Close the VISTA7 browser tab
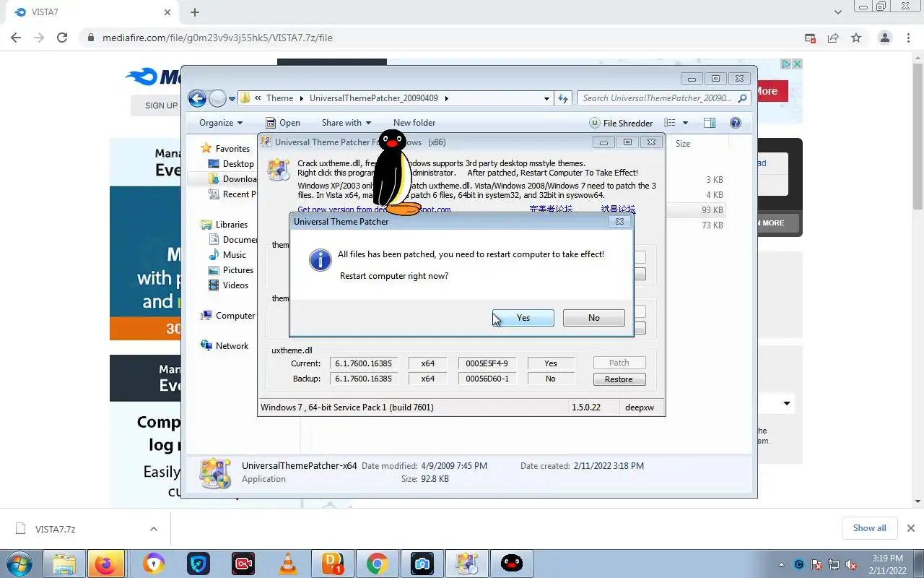 coord(167,12)
